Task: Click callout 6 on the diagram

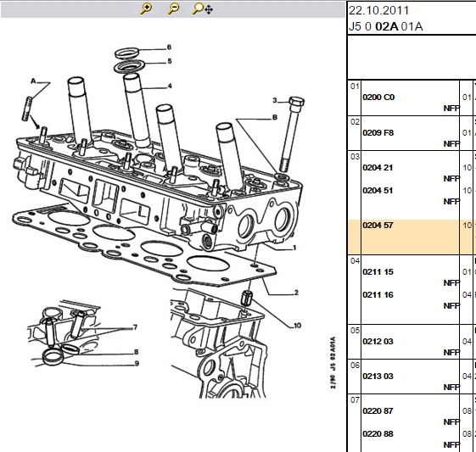Action: [169, 47]
